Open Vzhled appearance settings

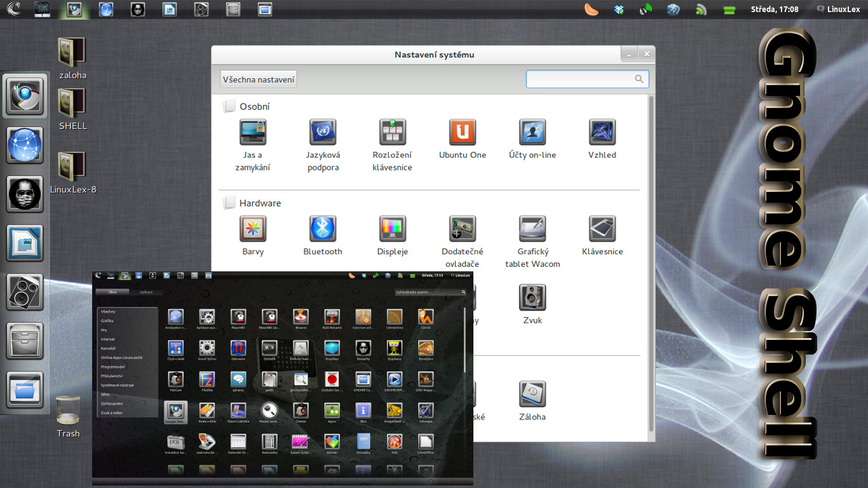[602, 139]
